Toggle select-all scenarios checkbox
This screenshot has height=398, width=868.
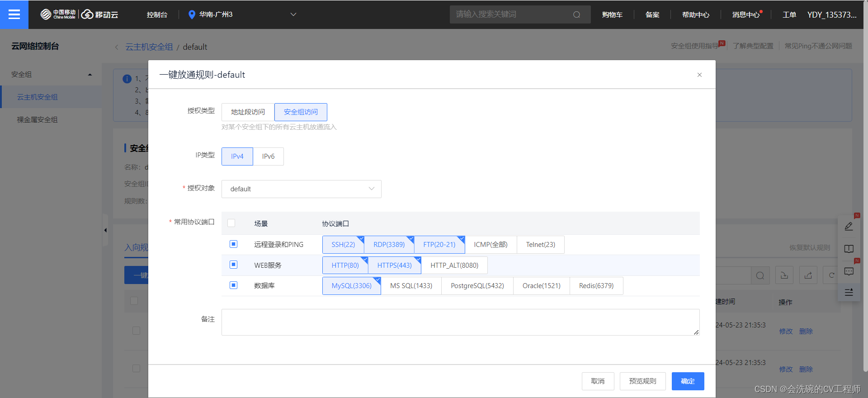(x=231, y=223)
